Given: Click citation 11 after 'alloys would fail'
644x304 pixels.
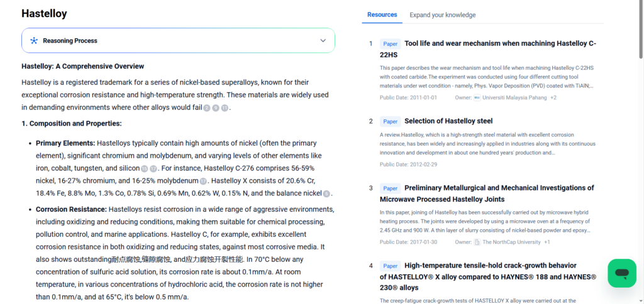Looking at the screenshot, I should pos(225,108).
